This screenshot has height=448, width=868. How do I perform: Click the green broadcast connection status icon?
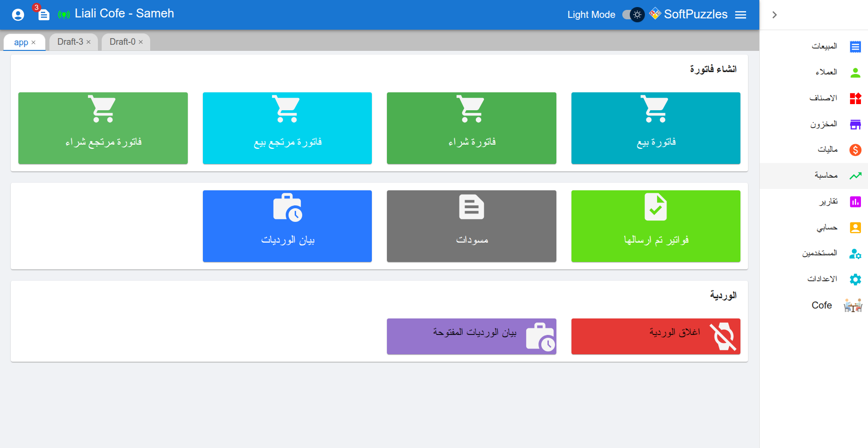point(64,15)
